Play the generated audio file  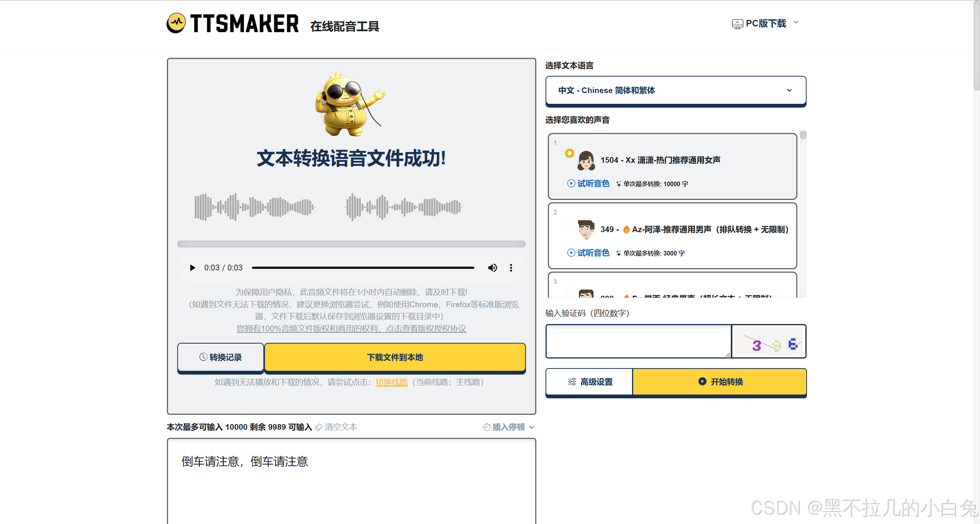193,268
